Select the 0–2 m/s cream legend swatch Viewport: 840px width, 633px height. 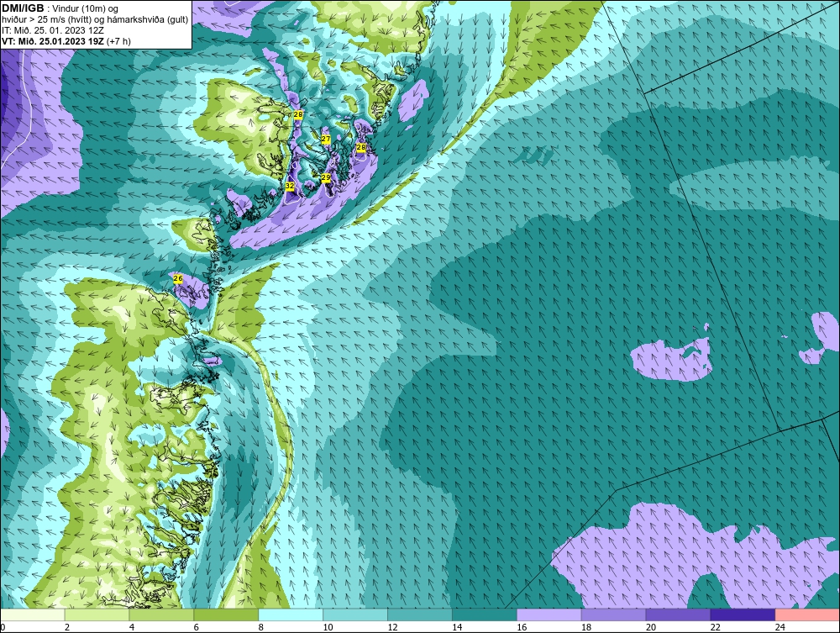click(x=33, y=615)
